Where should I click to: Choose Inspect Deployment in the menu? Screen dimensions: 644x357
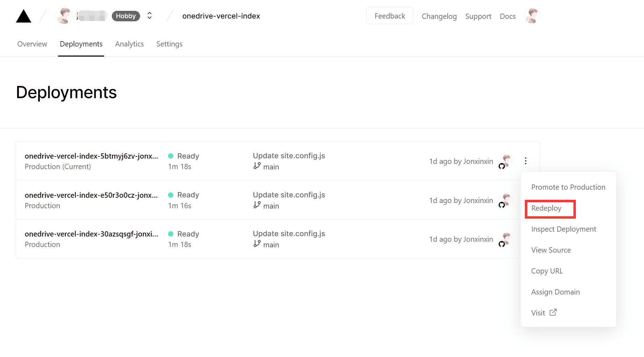(564, 229)
